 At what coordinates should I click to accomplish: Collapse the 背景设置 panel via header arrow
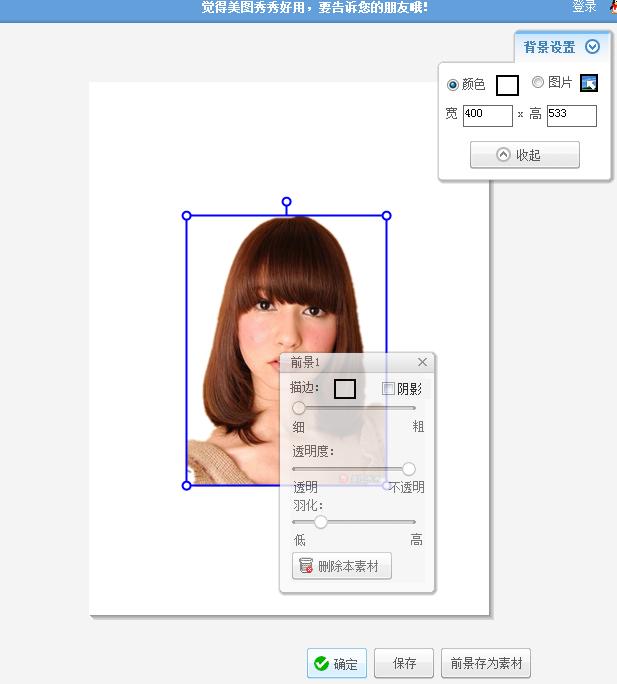[x=592, y=47]
